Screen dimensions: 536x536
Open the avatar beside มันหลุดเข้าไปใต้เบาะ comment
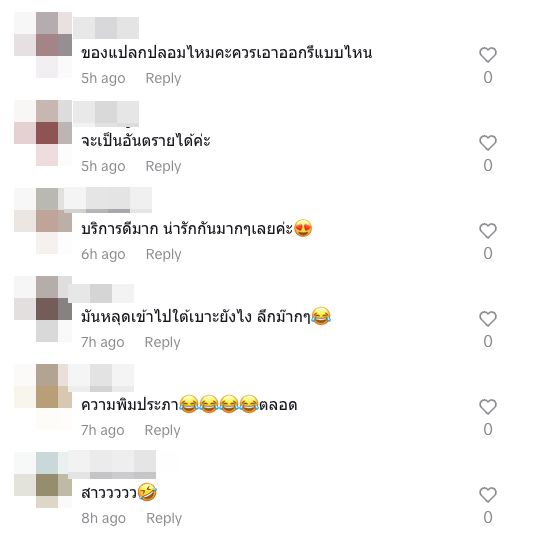click(x=43, y=309)
